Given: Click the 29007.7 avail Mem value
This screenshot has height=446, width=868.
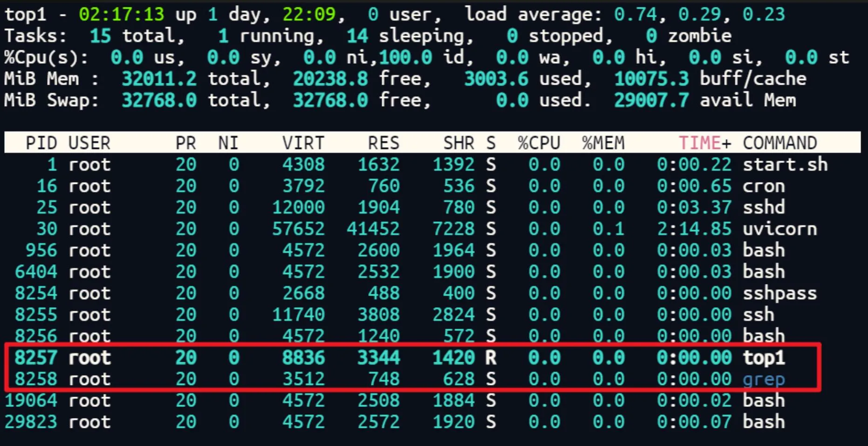Looking at the screenshot, I should (x=651, y=100).
